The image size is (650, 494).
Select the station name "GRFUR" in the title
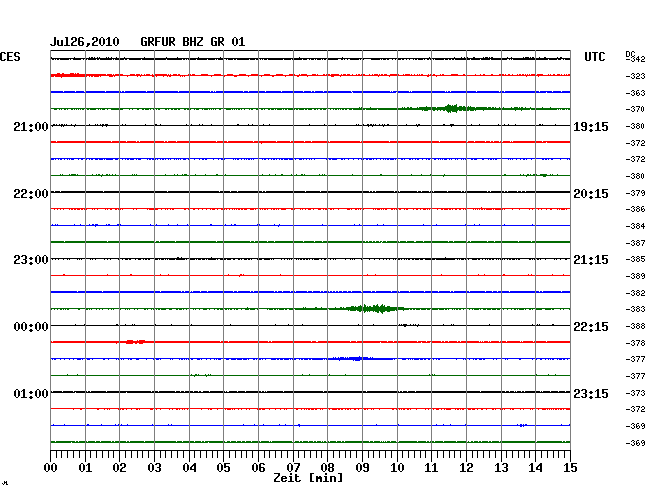(158, 42)
